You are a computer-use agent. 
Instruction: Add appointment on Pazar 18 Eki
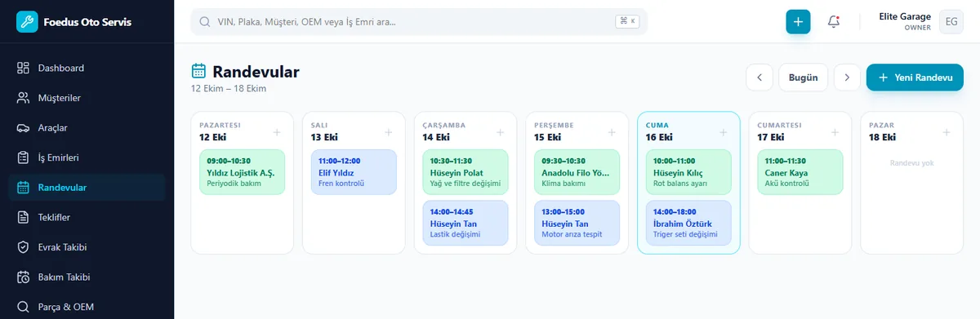coord(946,132)
